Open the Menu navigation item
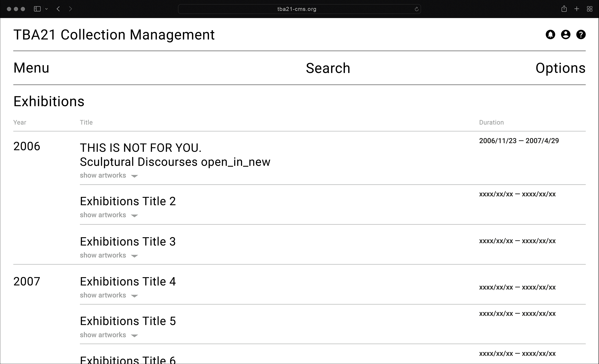The image size is (599, 364). (31, 68)
